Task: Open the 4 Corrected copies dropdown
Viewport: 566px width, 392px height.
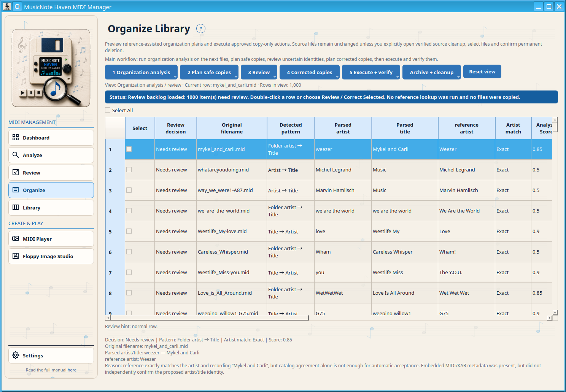Action: click(x=310, y=72)
